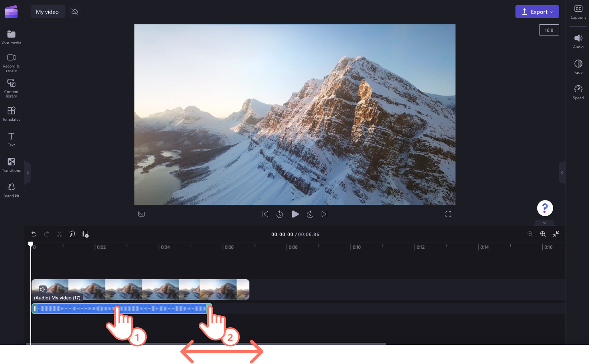Open Speed properties tab
Screen dimensions: 589x364
click(x=578, y=92)
